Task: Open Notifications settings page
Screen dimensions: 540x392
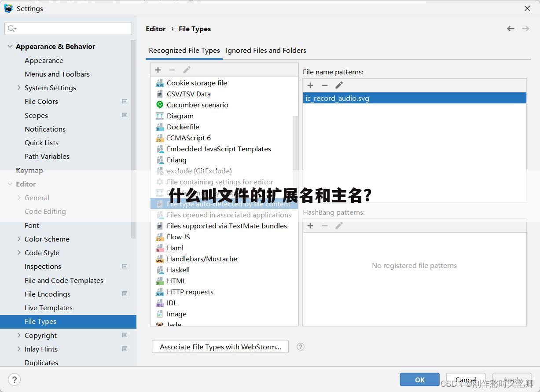Action: [45, 129]
